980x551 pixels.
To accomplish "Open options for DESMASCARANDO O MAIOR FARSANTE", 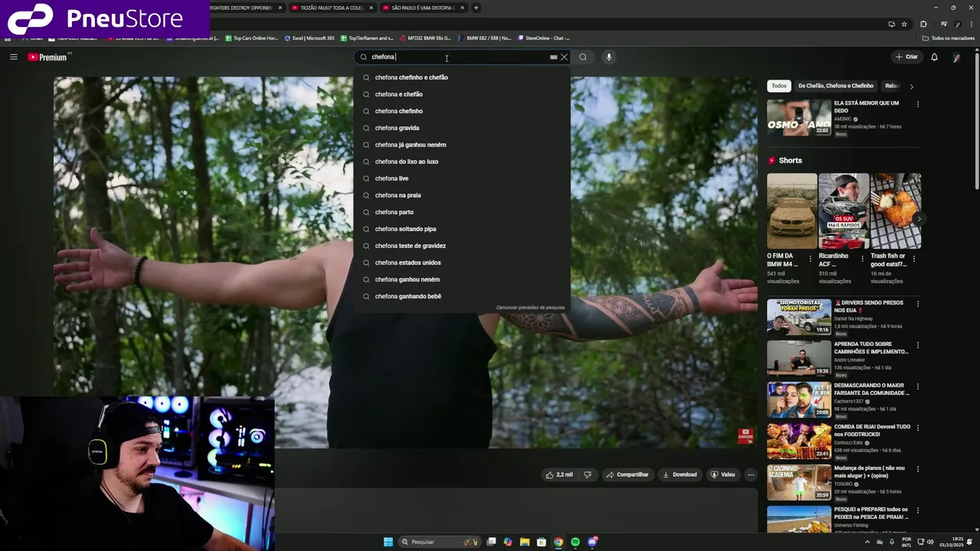I will tap(917, 386).
